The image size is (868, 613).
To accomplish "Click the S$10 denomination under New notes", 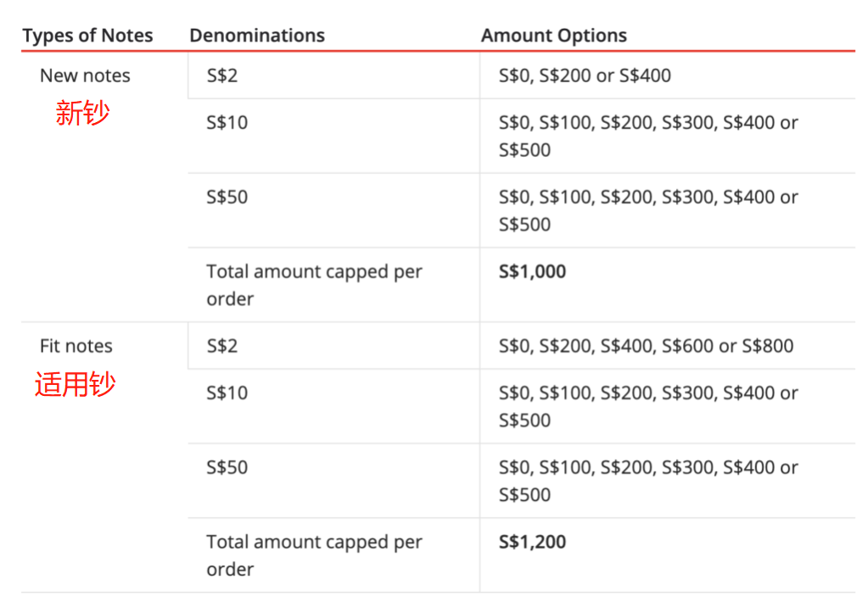I will pyautogui.click(x=227, y=122).
